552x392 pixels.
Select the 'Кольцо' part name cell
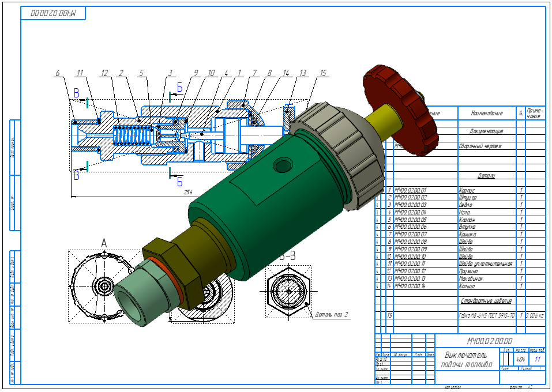point(467,286)
